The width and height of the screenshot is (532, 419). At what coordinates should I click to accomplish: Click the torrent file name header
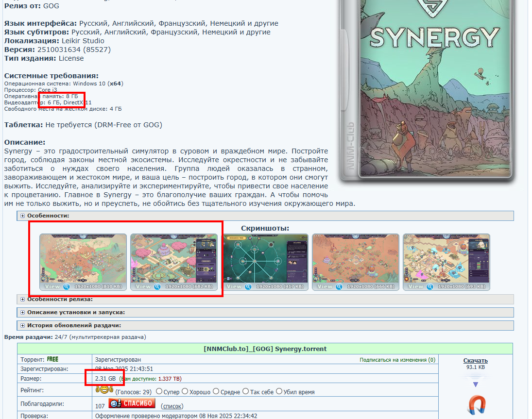(265, 349)
